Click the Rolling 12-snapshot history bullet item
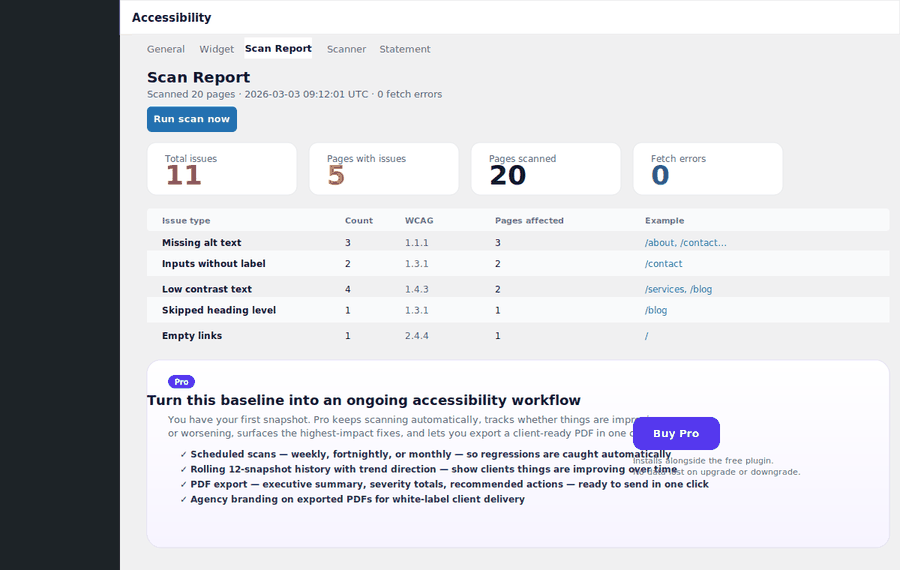Image resolution: width=900 pixels, height=570 pixels. tap(429, 469)
